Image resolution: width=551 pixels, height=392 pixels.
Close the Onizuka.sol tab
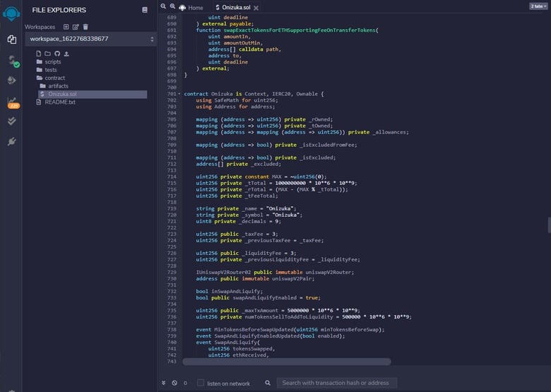pyautogui.click(x=256, y=8)
